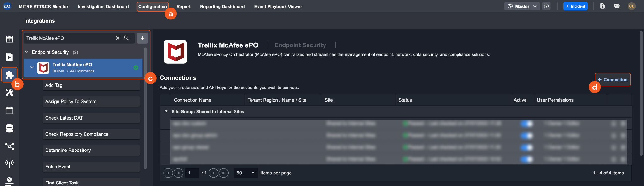Click the search magnifier icon
Image resolution: width=644 pixels, height=186 pixels.
coord(126,38)
